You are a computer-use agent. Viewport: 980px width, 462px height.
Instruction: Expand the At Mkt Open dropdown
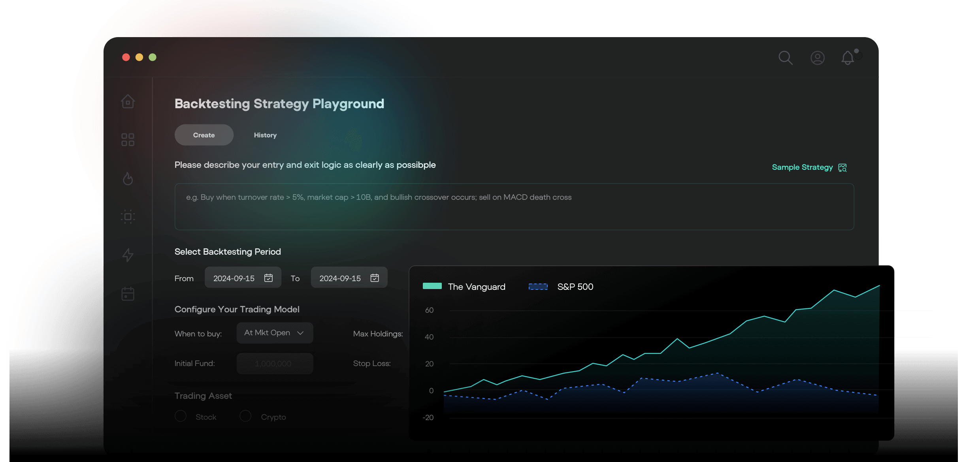point(275,333)
